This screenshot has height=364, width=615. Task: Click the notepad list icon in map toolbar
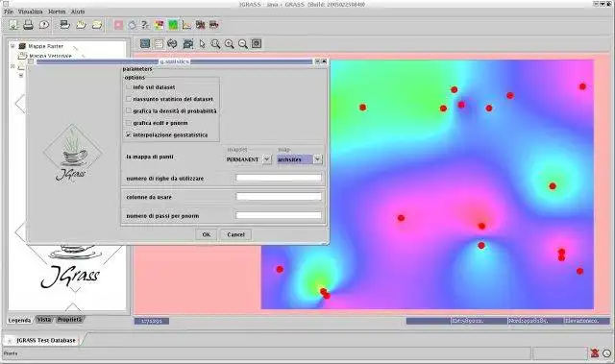click(x=159, y=44)
